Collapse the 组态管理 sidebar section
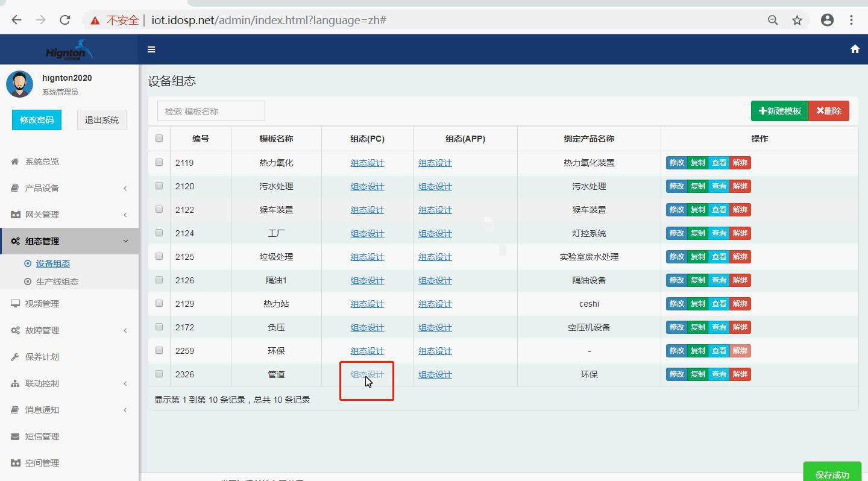 coord(69,241)
